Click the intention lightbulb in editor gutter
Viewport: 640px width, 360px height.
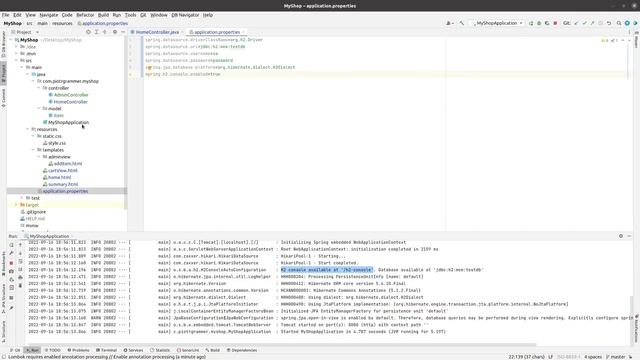tap(149, 67)
